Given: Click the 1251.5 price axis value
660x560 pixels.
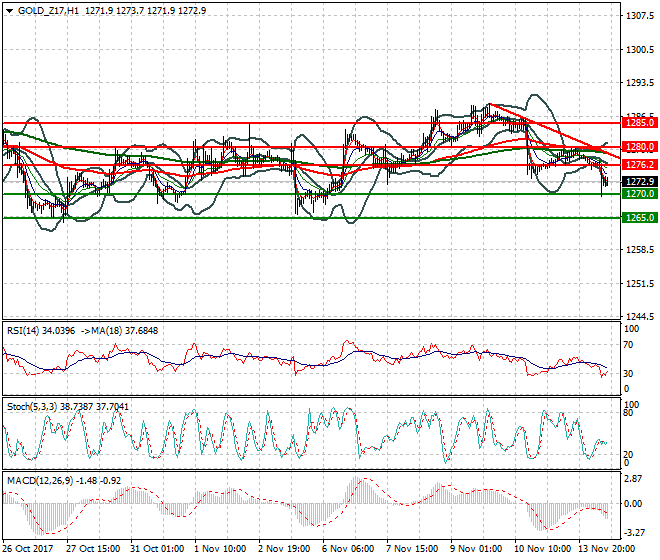Looking at the screenshot, I should pos(640,284).
